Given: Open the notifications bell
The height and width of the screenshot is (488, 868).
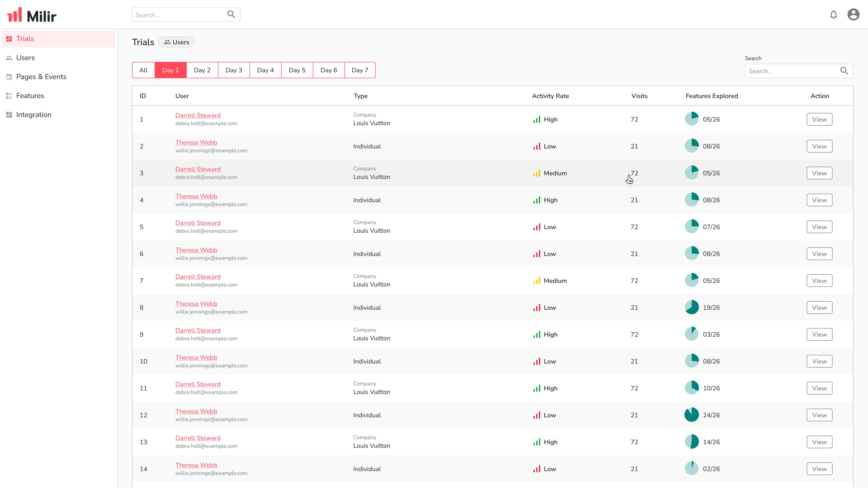Looking at the screenshot, I should pyautogui.click(x=833, y=14).
